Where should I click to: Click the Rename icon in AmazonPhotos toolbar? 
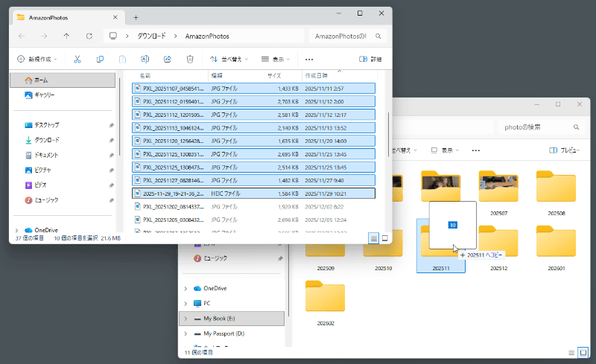(x=145, y=59)
